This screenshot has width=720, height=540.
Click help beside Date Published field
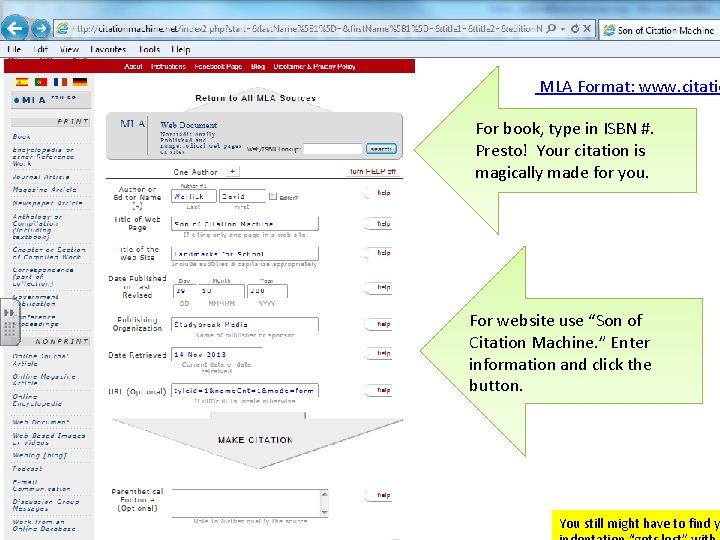(x=380, y=287)
